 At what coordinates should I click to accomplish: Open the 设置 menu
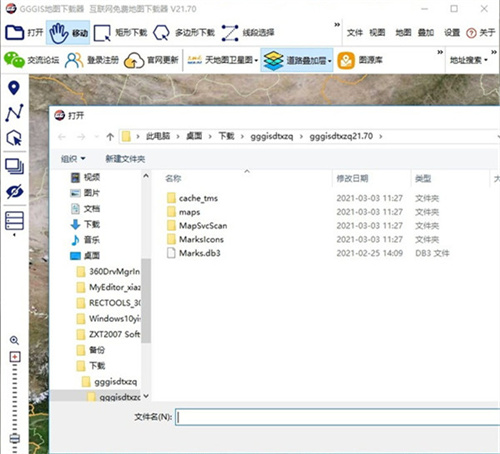click(452, 33)
